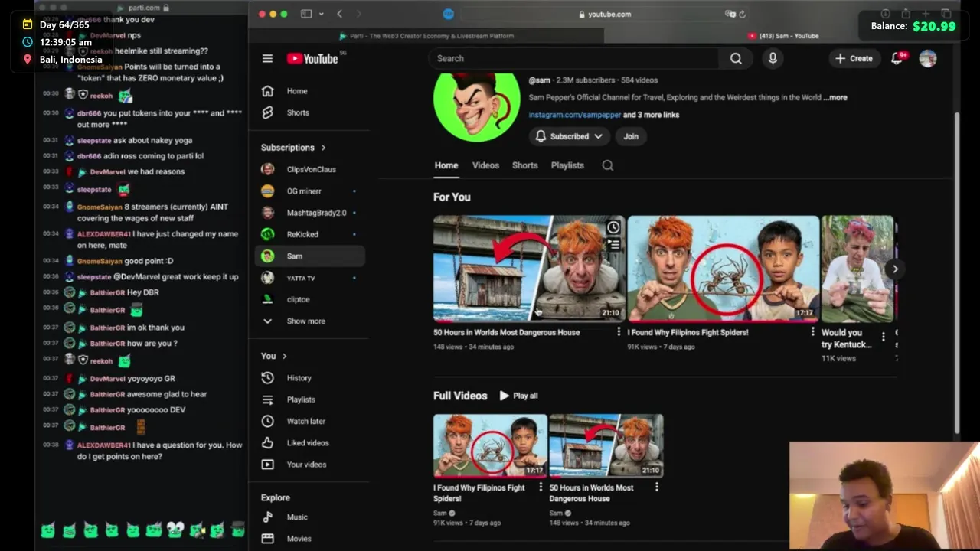Expand the You section arrow
The height and width of the screenshot is (551, 980).
point(284,356)
